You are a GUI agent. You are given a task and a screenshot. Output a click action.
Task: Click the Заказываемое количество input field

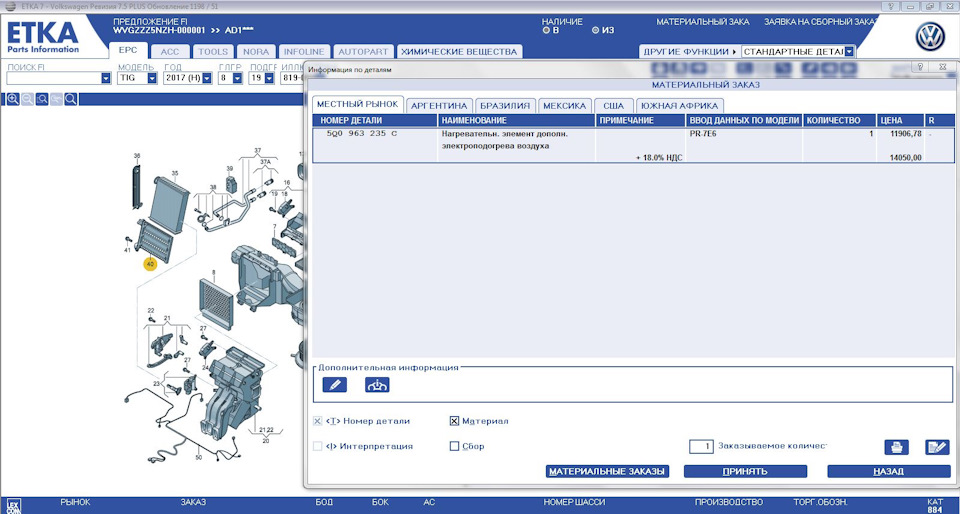point(701,446)
